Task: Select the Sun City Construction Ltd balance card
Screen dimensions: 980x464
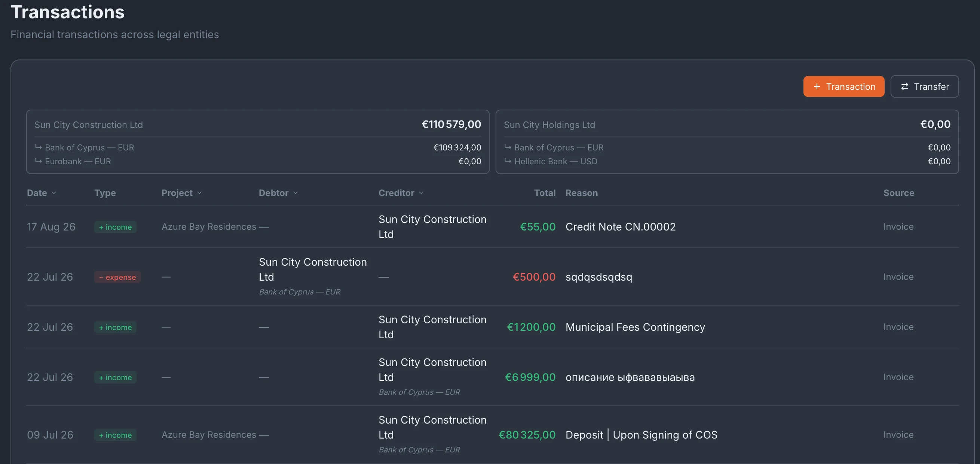Action: 258,142
